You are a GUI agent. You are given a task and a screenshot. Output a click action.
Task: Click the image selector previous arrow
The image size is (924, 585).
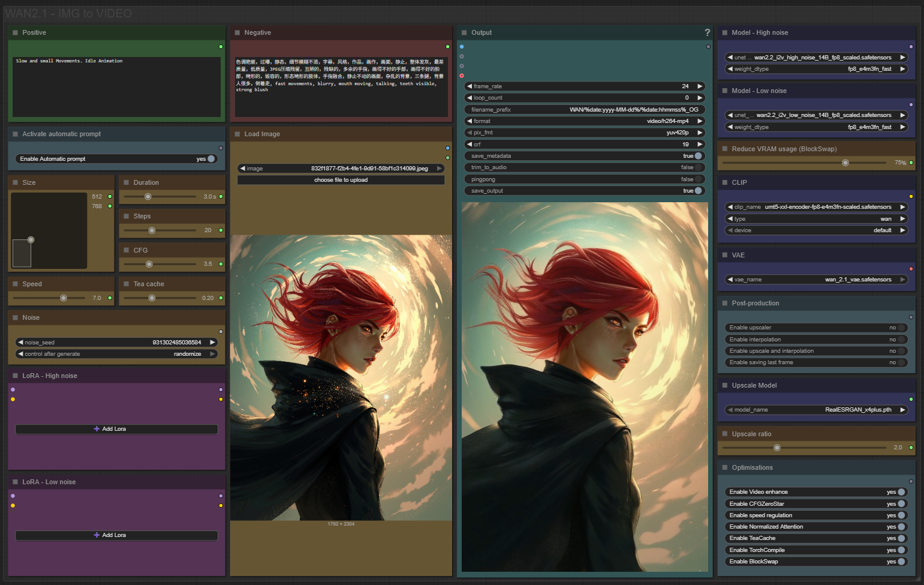pos(242,169)
